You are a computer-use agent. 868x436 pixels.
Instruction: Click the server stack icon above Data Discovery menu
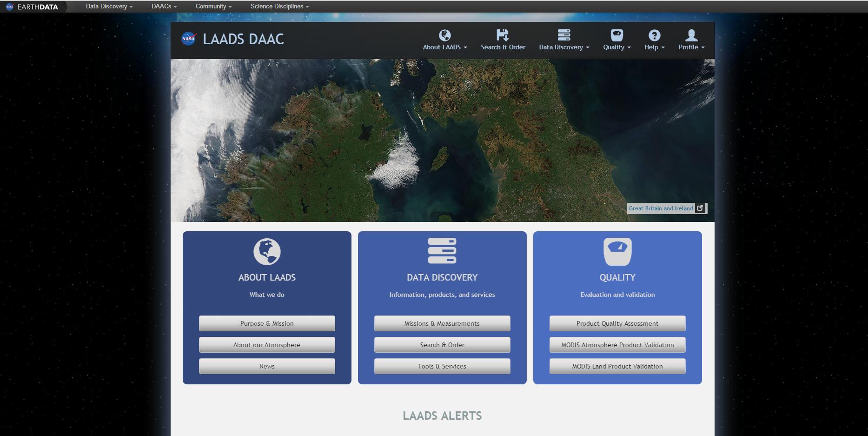(564, 35)
